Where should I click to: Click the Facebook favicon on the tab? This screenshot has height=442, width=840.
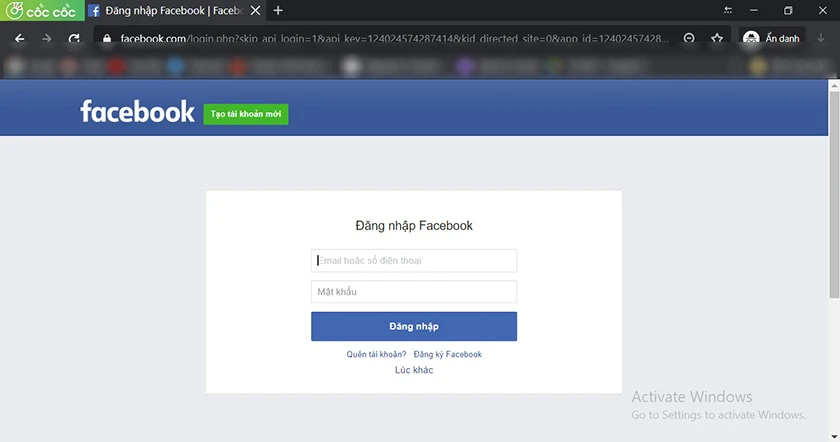click(x=94, y=11)
